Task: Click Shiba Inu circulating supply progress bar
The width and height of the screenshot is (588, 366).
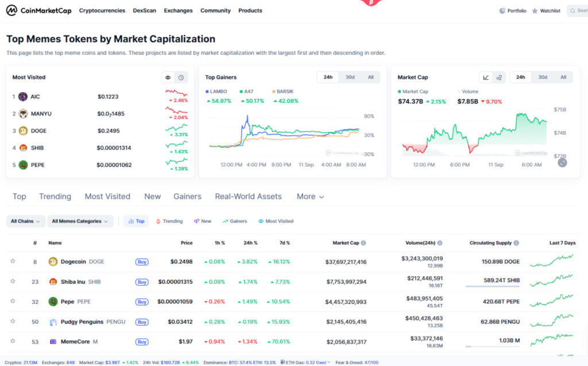Action: tap(492, 286)
